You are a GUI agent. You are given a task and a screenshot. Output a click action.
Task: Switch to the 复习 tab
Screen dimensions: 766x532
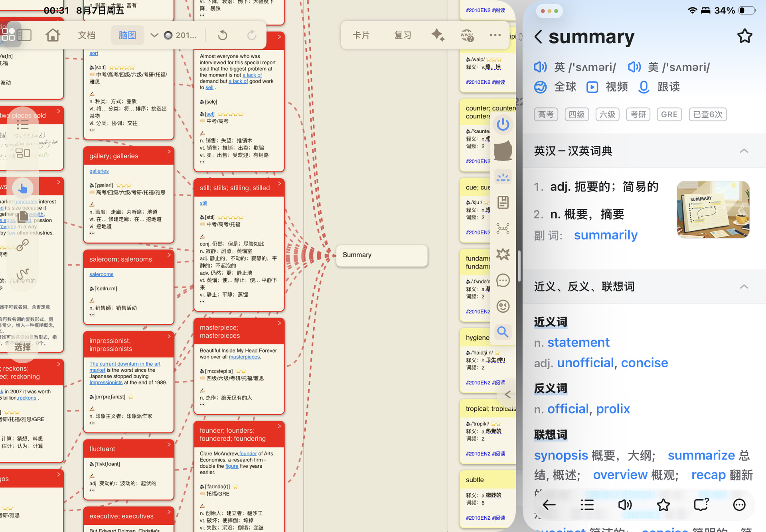[403, 35]
